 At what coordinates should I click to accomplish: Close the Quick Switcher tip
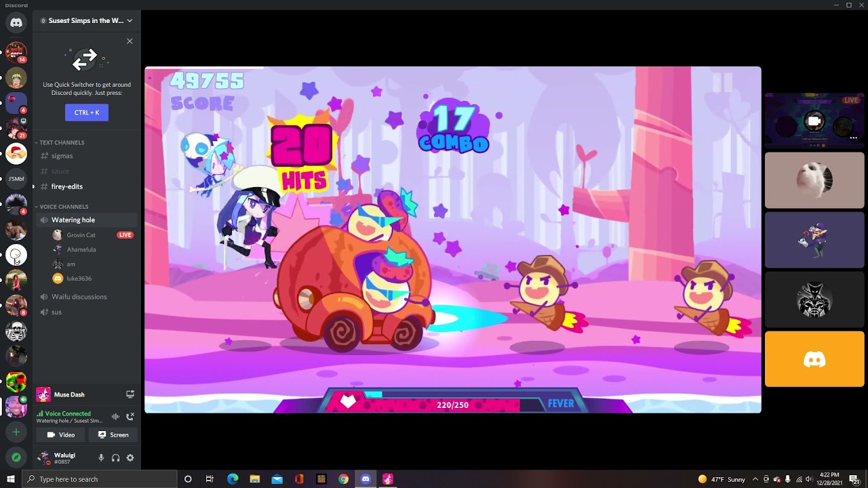tap(130, 41)
